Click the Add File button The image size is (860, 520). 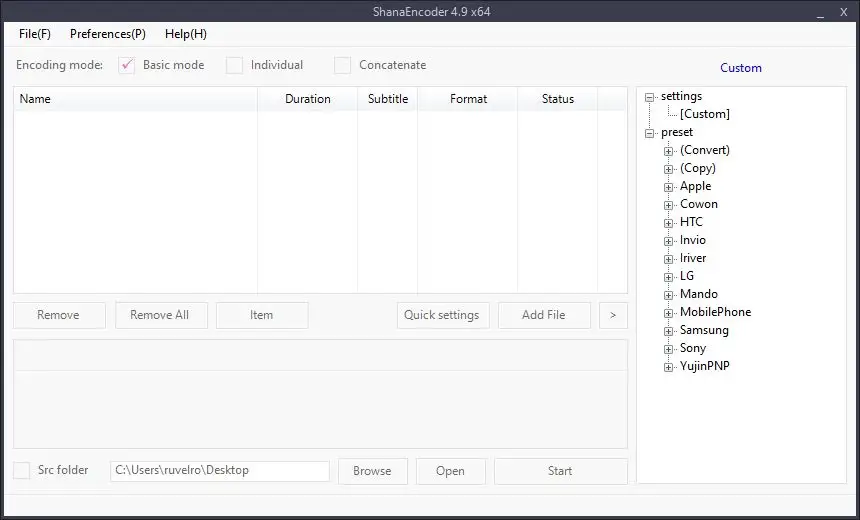click(544, 315)
